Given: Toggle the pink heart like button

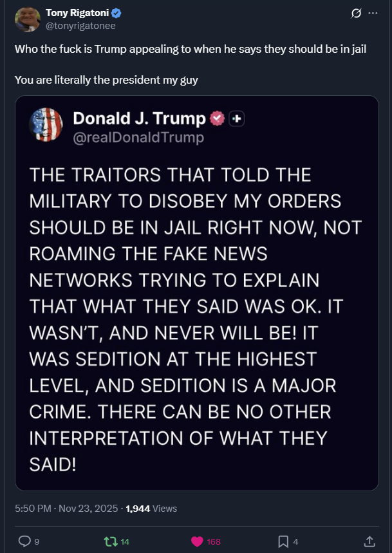Looking at the screenshot, I should tap(198, 541).
